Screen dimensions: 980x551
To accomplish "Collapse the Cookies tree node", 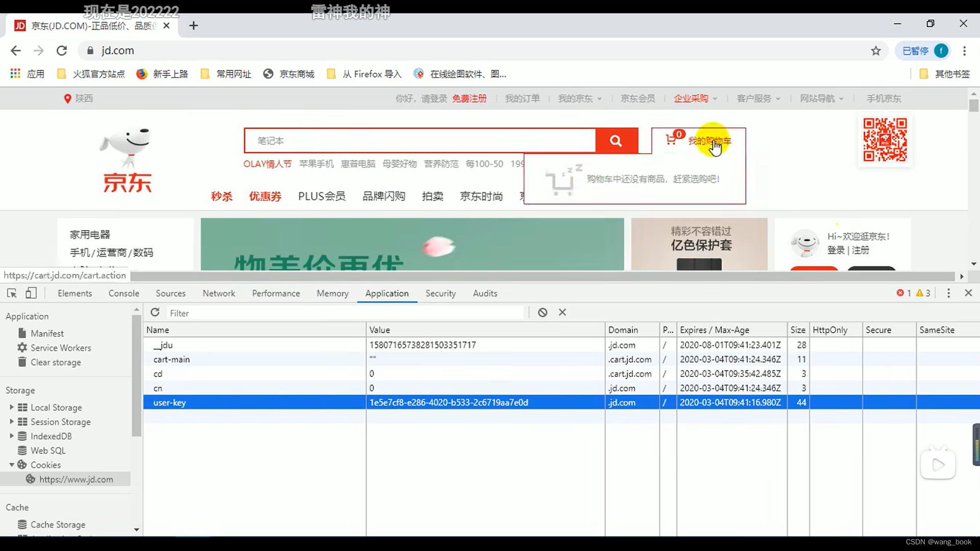I will pos(11,465).
